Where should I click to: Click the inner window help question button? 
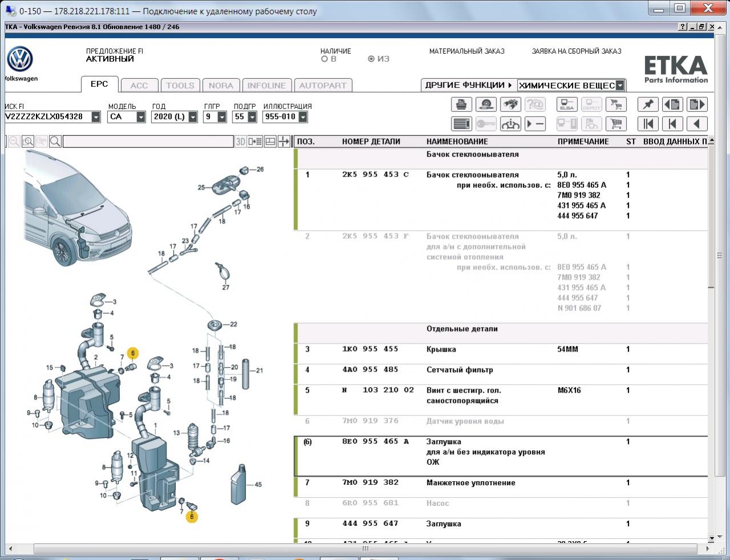683,27
